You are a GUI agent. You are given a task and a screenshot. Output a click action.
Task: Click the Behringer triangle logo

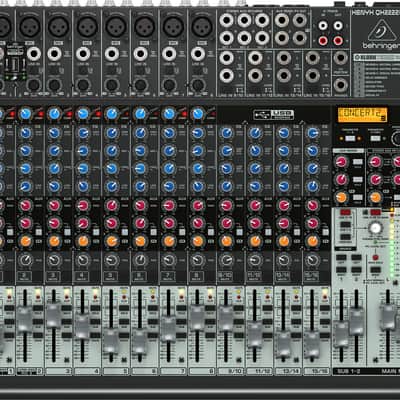(x=382, y=30)
